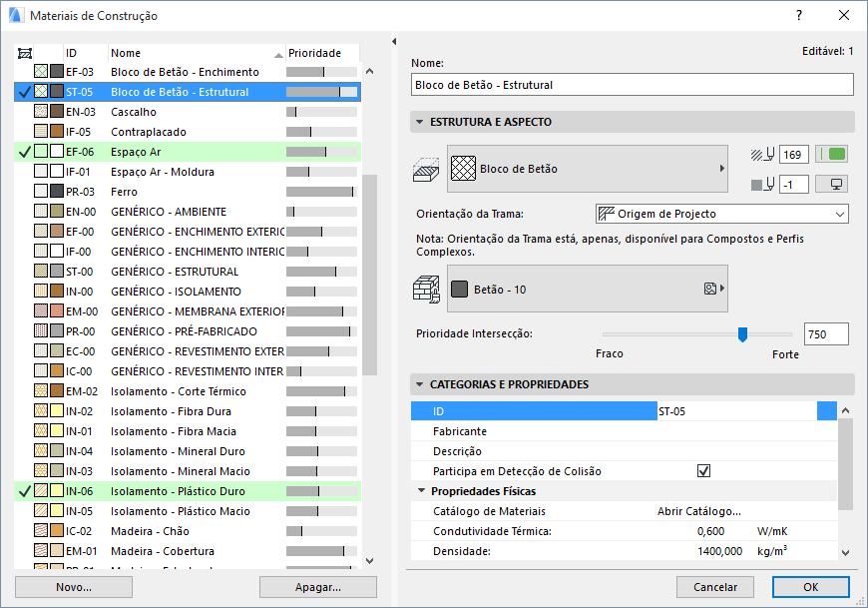Image resolution: width=868 pixels, height=608 pixels.
Task: Click hatch icon of Isolamento - Corte Térmico
Action: point(41,391)
